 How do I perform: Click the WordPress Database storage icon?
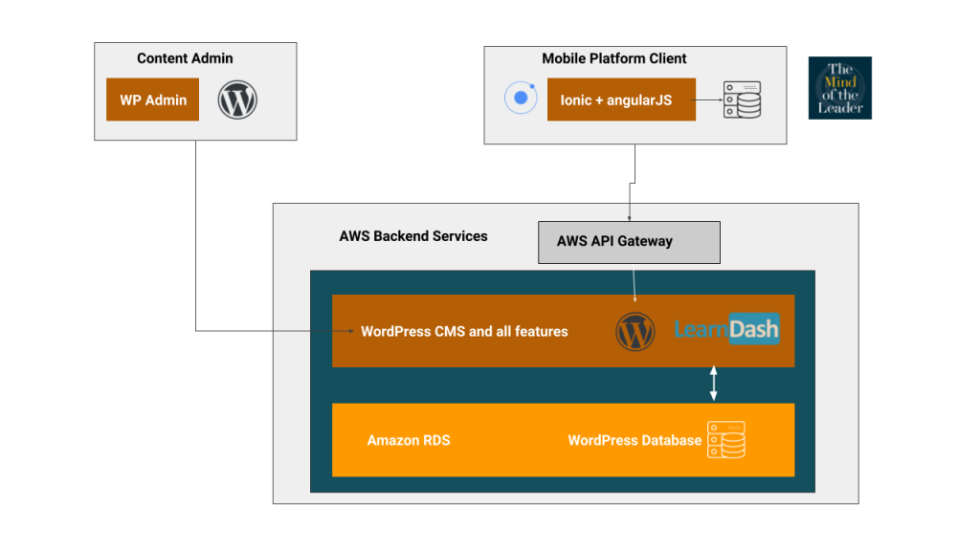(726, 440)
